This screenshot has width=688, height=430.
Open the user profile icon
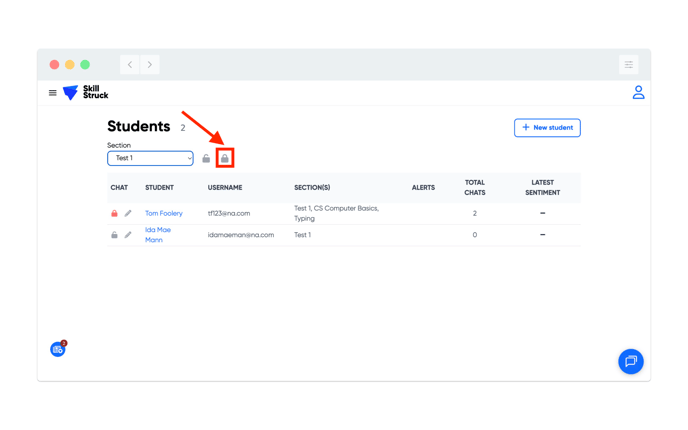click(638, 93)
